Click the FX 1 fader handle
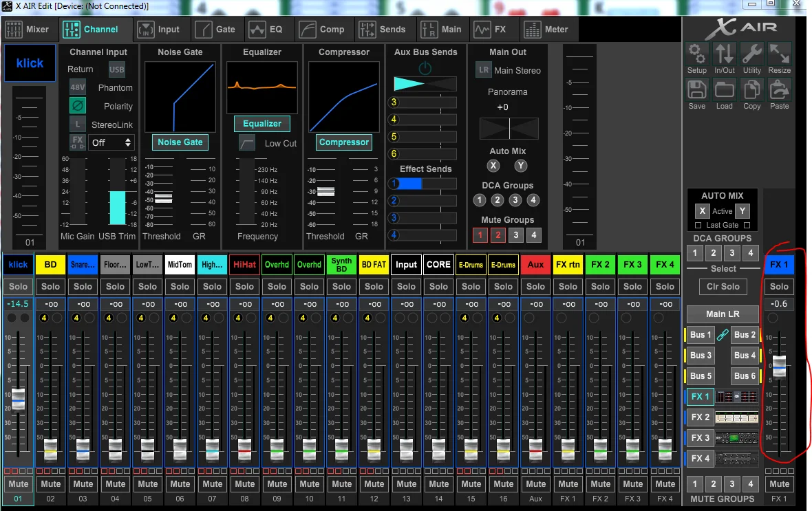Screen dimensions: 812x511 point(779,366)
